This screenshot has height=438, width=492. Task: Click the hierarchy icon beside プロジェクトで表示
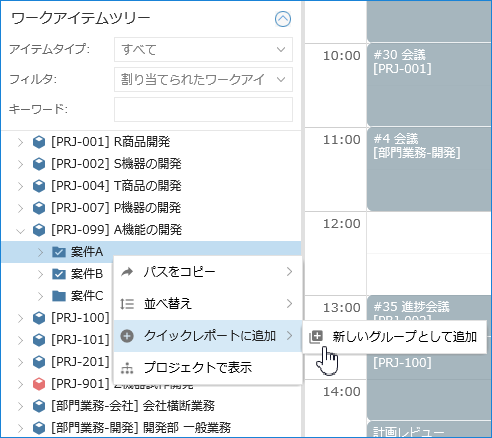click(127, 368)
